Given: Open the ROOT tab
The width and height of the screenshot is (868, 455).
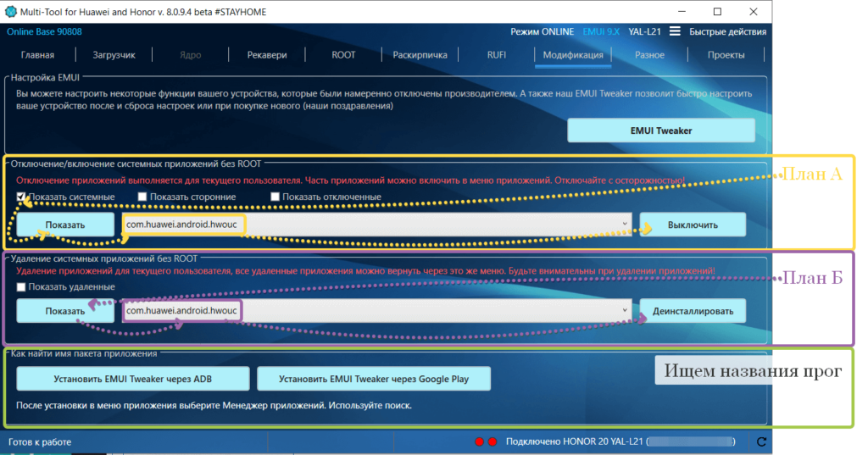Looking at the screenshot, I should (x=343, y=54).
